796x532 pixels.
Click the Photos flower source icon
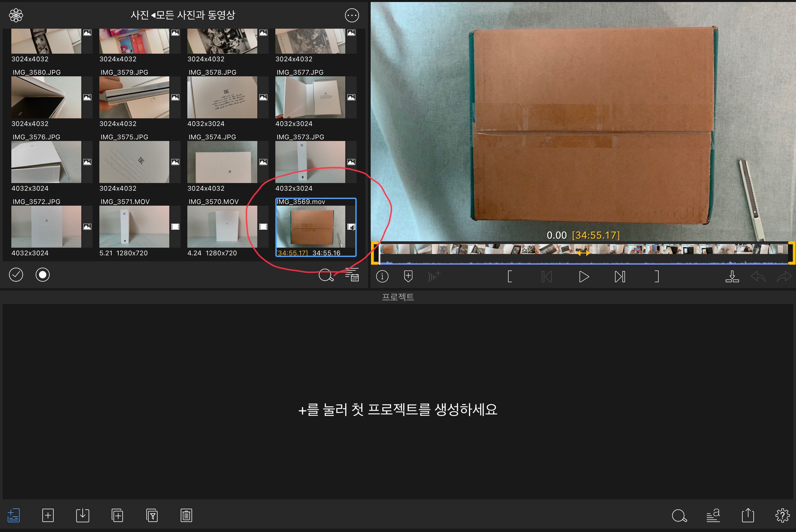[x=16, y=15]
